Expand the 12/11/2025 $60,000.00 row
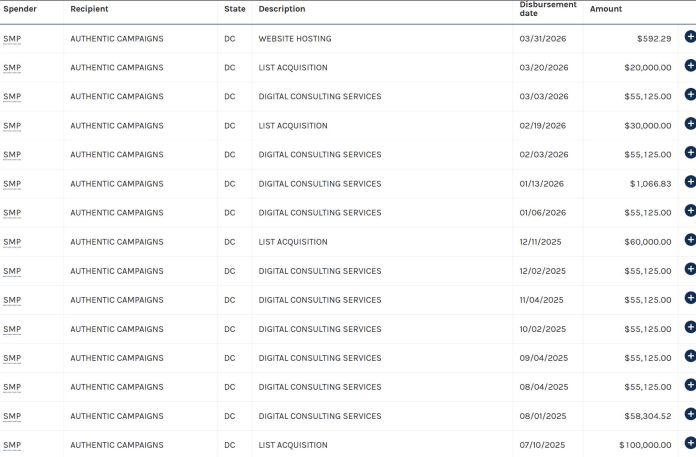 click(x=690, y=240)
